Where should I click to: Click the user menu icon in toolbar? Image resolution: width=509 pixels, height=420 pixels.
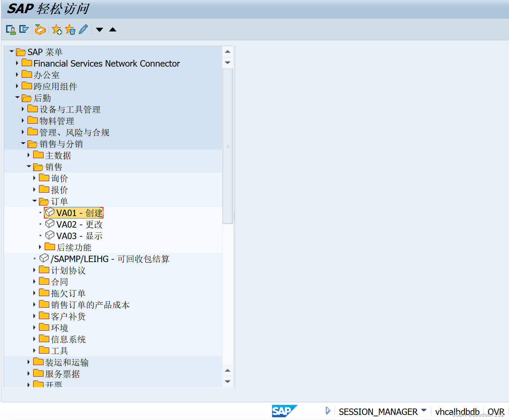pyautogui.click(x=10, y=29)
